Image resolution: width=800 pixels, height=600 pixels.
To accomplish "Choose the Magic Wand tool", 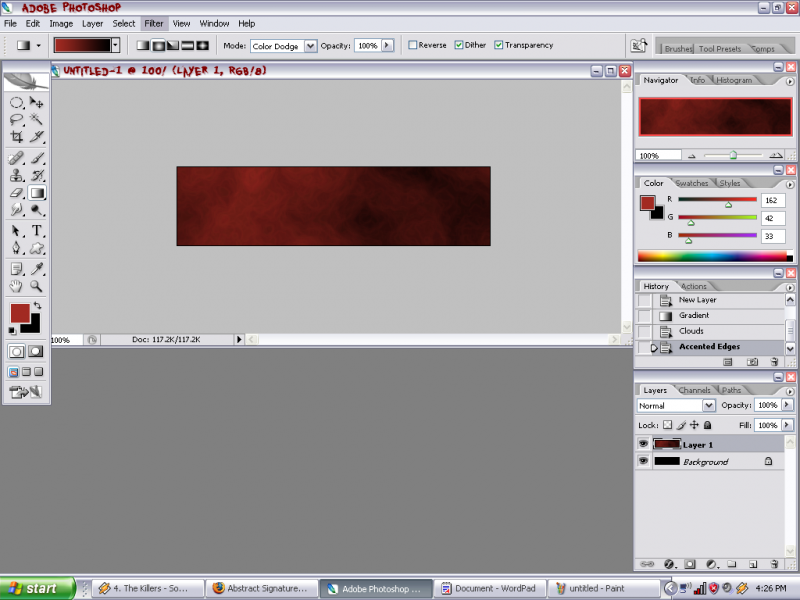I will point(36,120).
